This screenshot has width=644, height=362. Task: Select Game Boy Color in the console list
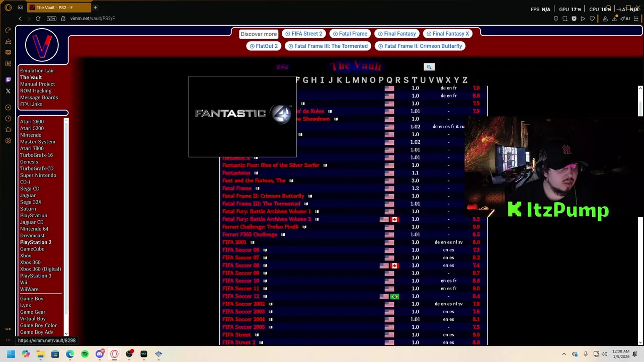pyautogui.click(x=38, y=325)
